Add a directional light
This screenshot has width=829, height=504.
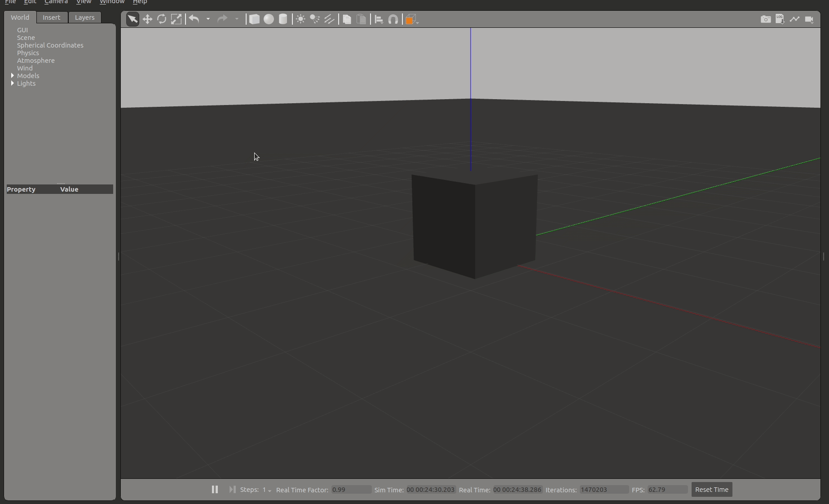point(329,19)
